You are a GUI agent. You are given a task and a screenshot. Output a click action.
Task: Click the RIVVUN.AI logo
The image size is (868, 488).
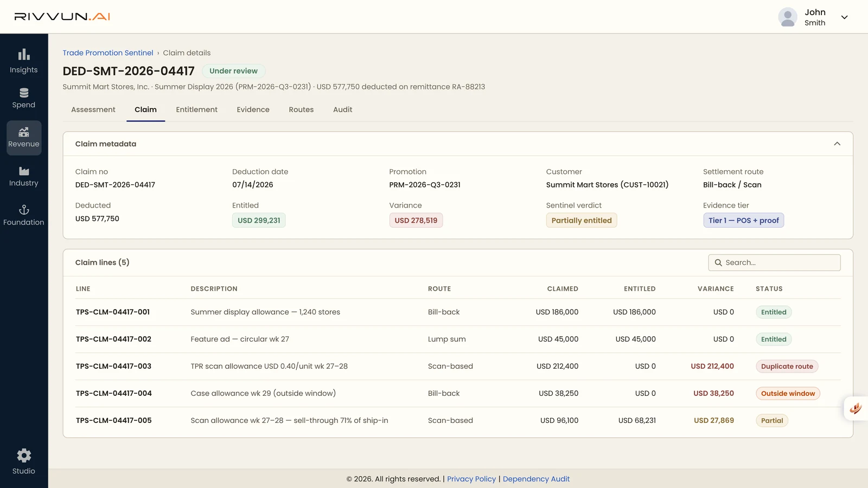(62, 17)
